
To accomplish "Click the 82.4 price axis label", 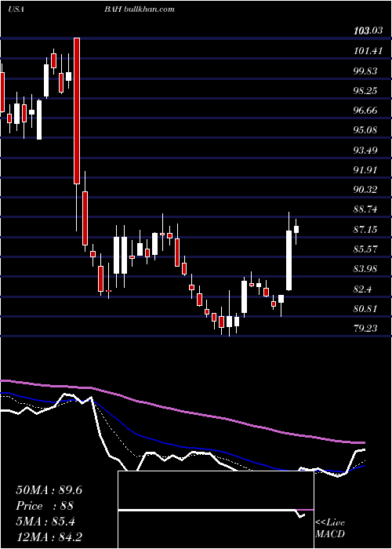I will pos(363,289).
